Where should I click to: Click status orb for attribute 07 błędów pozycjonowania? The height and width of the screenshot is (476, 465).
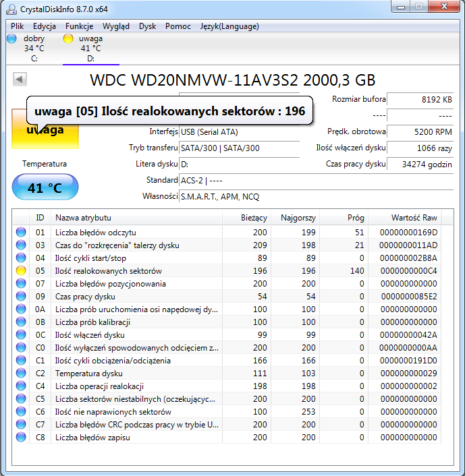(21, 283)
